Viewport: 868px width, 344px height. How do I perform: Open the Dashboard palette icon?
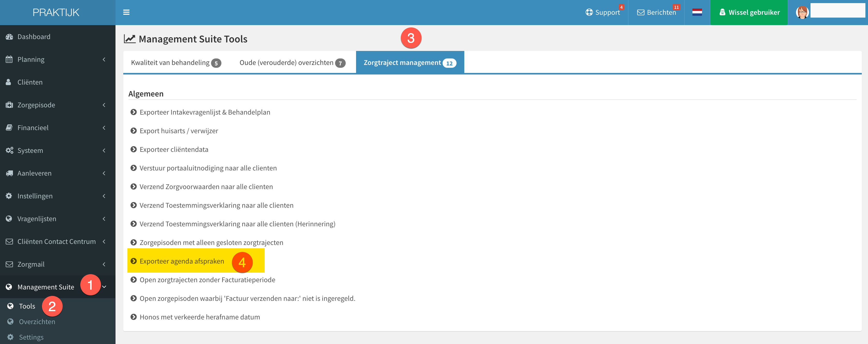(x=9, y=37)
